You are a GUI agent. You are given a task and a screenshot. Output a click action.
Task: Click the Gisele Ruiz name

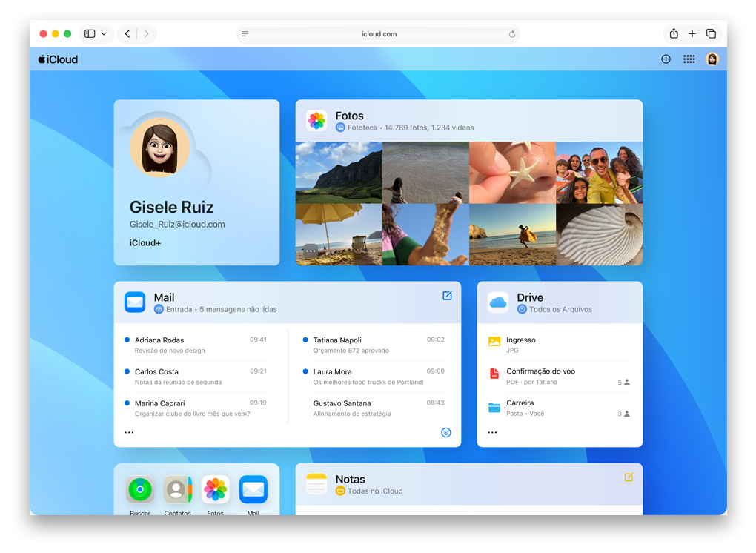click(172, 207)
